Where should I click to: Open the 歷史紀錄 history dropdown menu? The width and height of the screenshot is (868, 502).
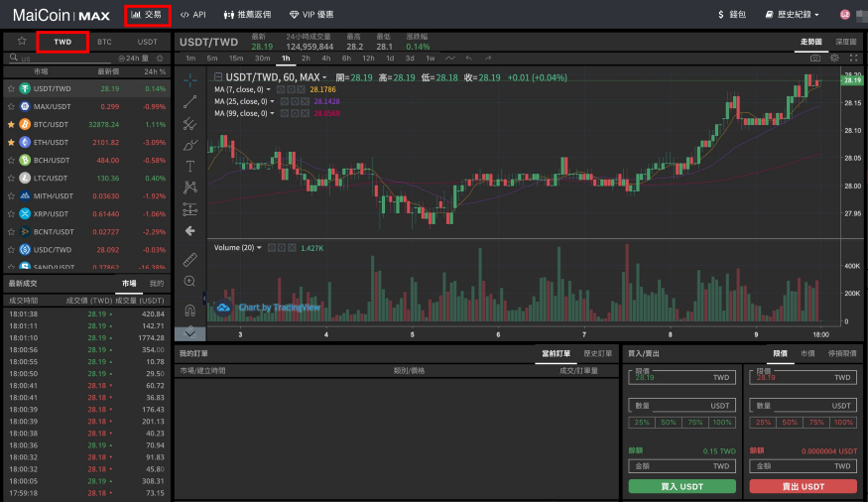tap(793, 15)
